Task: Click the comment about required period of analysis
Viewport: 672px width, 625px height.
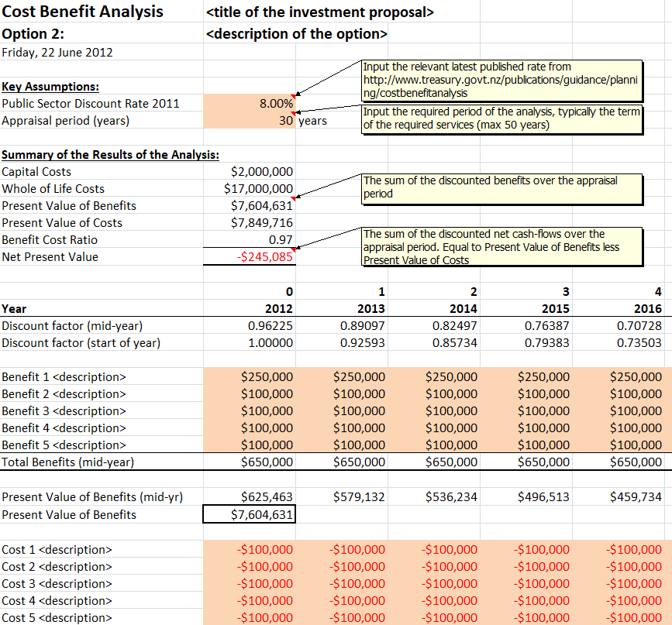Action: click(501, 118)
